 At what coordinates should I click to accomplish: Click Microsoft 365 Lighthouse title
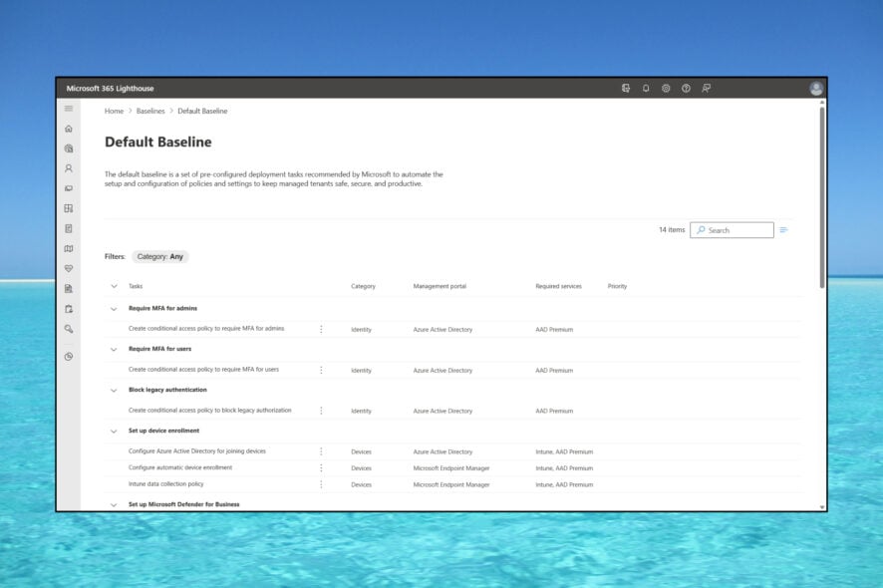tap(110, 89)
